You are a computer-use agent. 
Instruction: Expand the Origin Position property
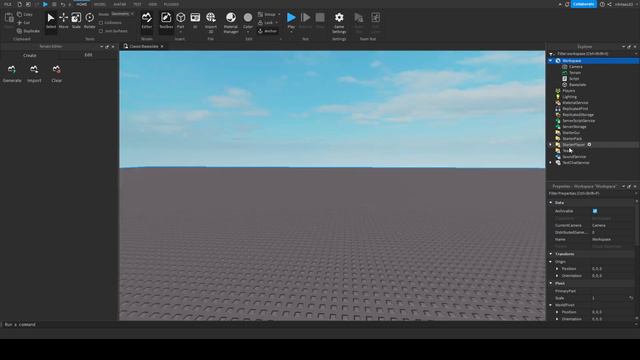(557, 269)
